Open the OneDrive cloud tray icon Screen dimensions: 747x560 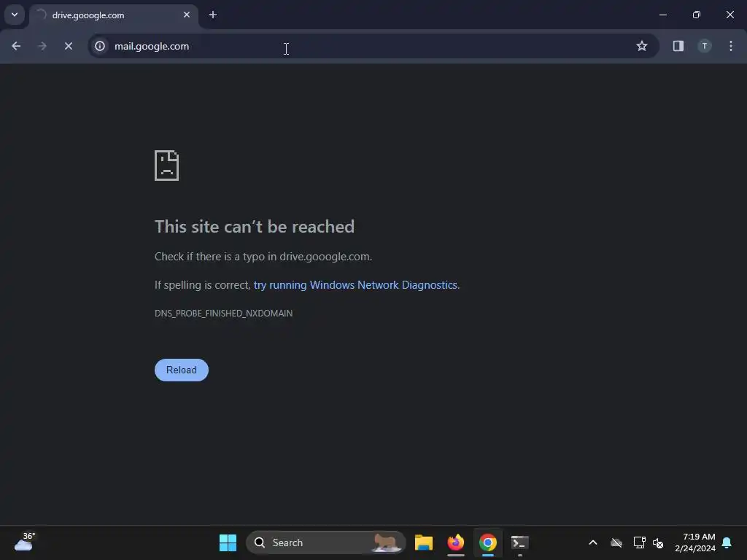point(616,542)
